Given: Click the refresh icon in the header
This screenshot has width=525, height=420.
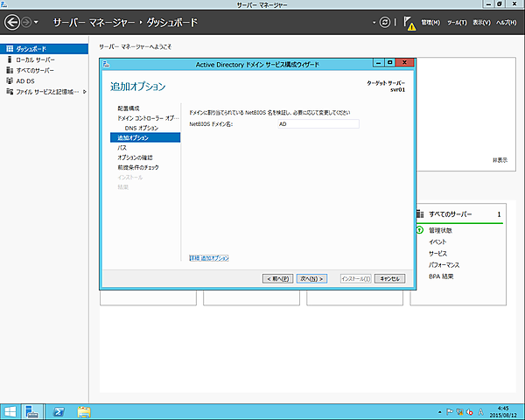Looking at the screenshot, I should tap(386, 21).
